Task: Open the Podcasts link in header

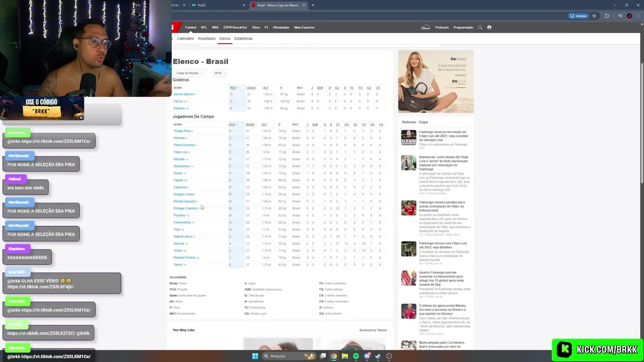Action: pos(442,27)
